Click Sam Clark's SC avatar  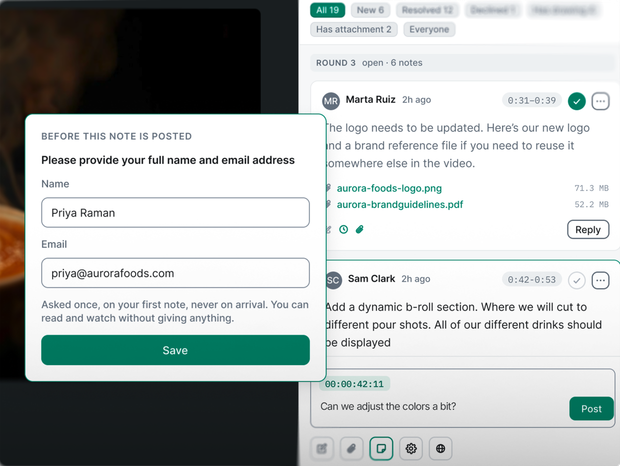[333, 281]
